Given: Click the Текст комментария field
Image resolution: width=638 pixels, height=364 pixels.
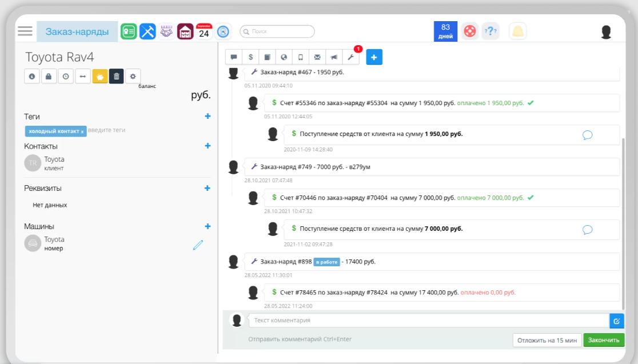Looking at the screenshot, I should pos(429,321).
